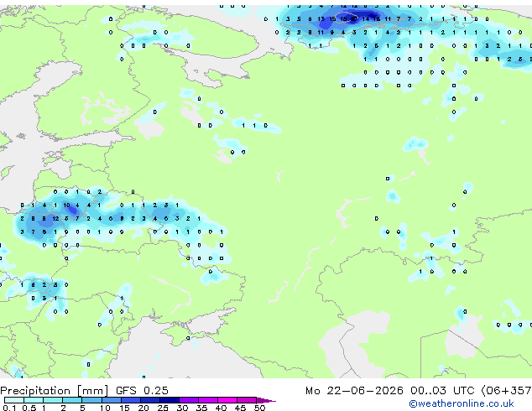532x411 pixels.
Task: Click the '40' legend scale label
Action: (221, 408)
